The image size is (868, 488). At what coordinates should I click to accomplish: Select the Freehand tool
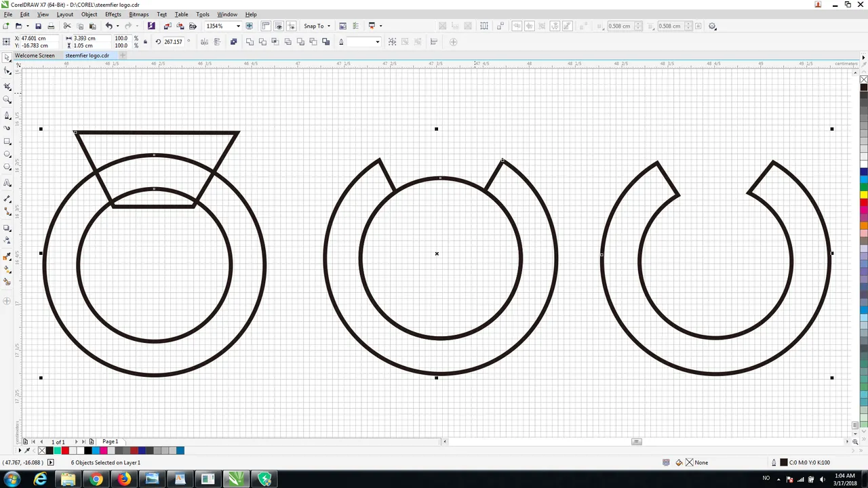click(8, 115)
